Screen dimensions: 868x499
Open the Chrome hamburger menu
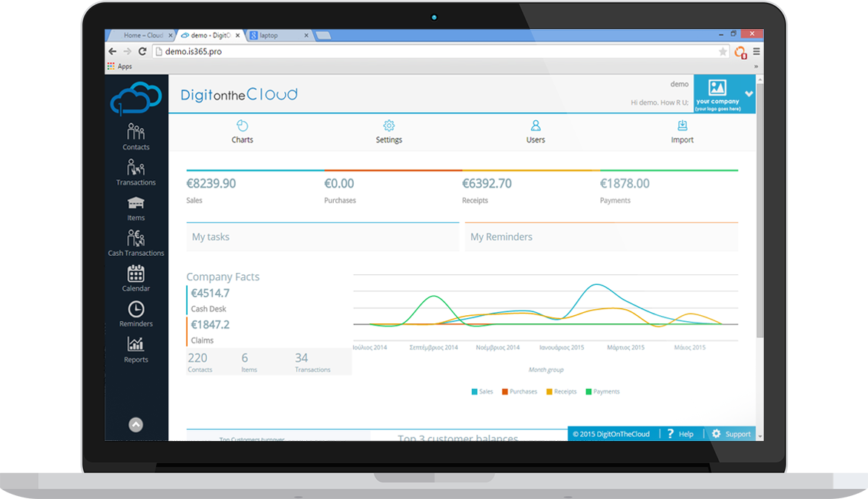pos(756,51)
